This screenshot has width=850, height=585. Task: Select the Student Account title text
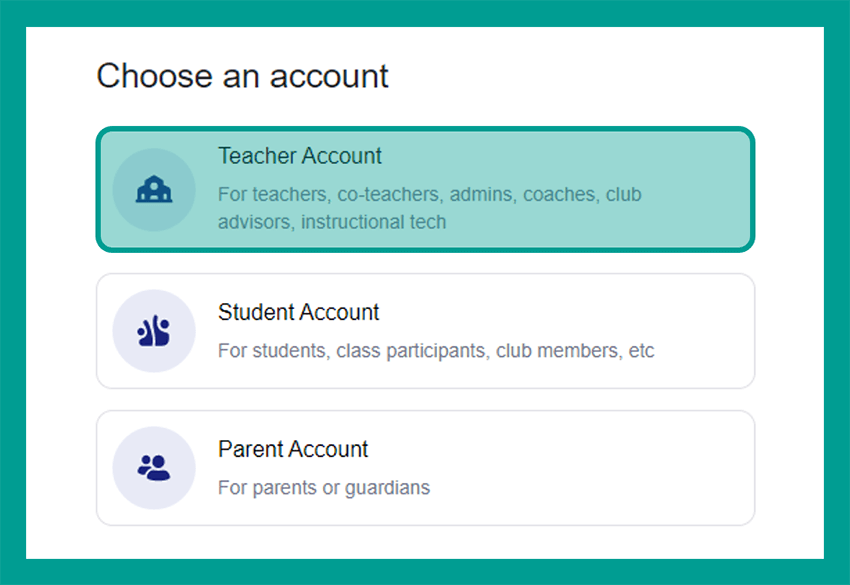pos(299,312)
